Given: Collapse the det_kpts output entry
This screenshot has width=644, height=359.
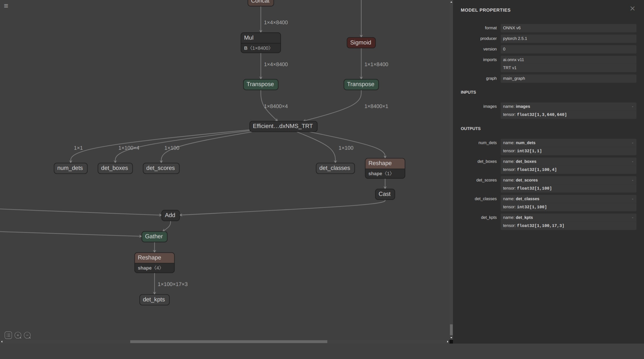Looking at the screenshot, I should click(632, 218).
